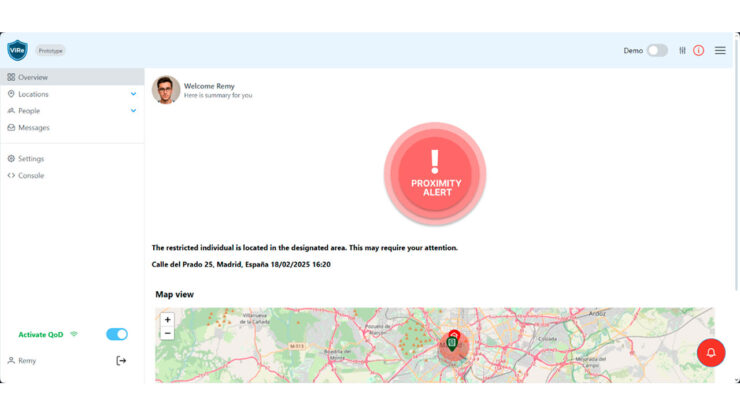Open Settings in the sidebar
The width and height of the screenshot is (740, 416).
pyautogui.click(x=30, y=159)
